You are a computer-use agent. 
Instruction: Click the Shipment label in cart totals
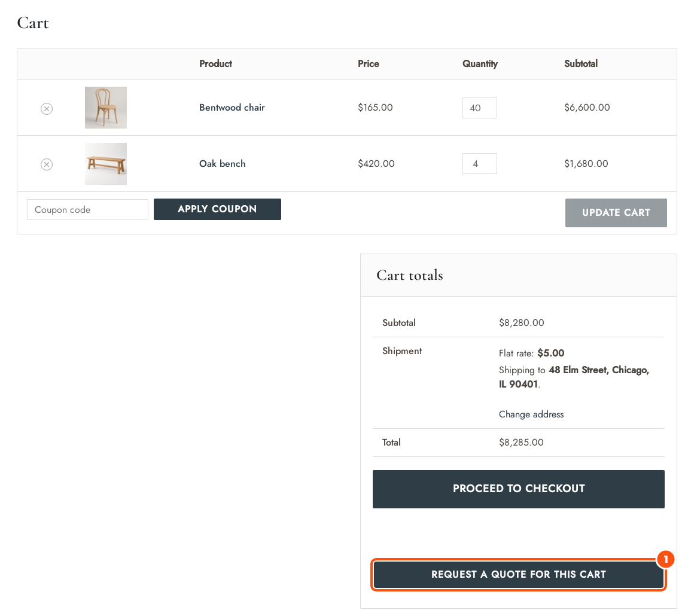click(402, 351)
